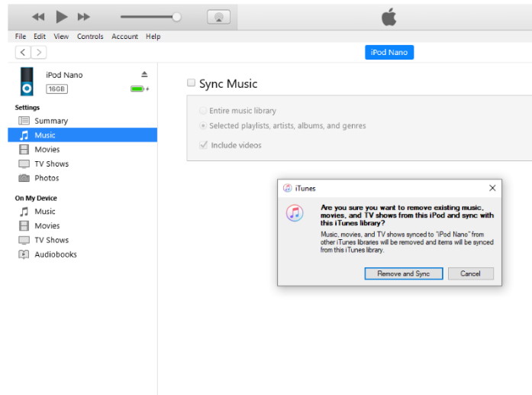Eject the iPod Nano

point(144,74)
